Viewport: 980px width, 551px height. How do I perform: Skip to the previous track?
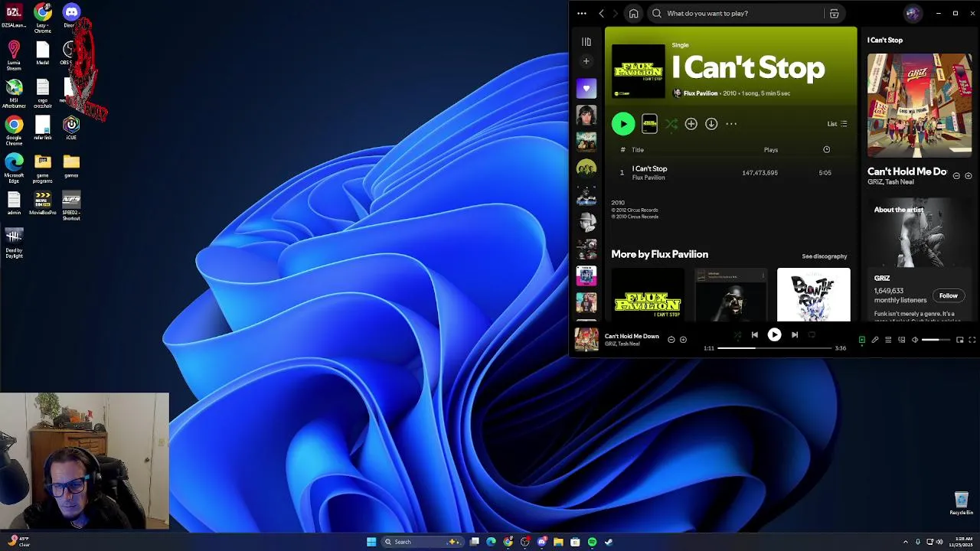click(x=755, y=335)
